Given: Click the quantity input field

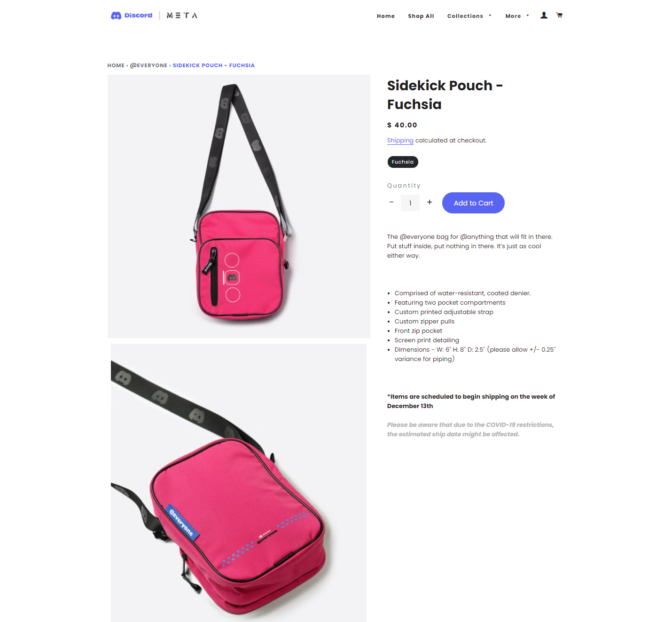Looking at the screenshot, I should pos(410,203).
